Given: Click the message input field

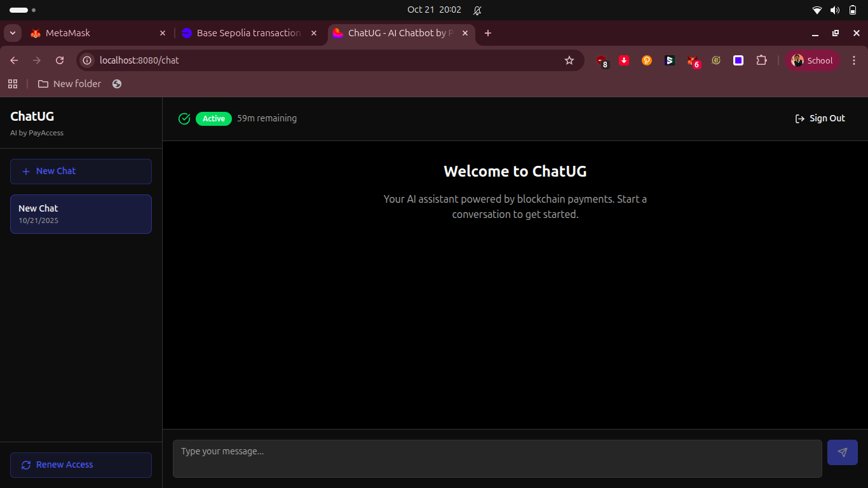Looking at the screenshot, I should 497,459.
